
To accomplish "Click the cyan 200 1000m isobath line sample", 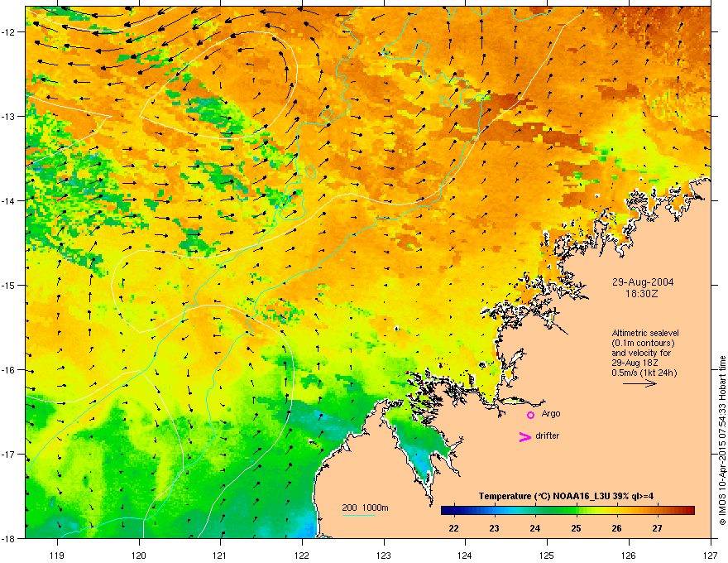I will click(358, 515).
